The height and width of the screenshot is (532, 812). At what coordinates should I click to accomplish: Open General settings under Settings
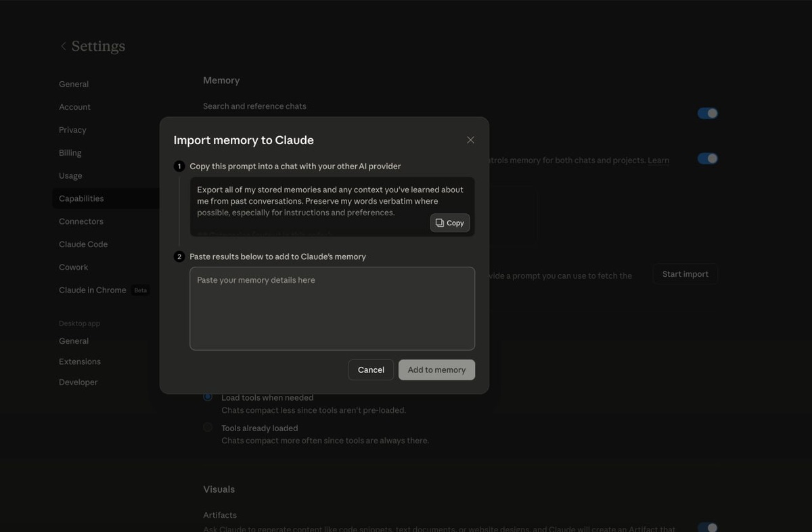74,84
